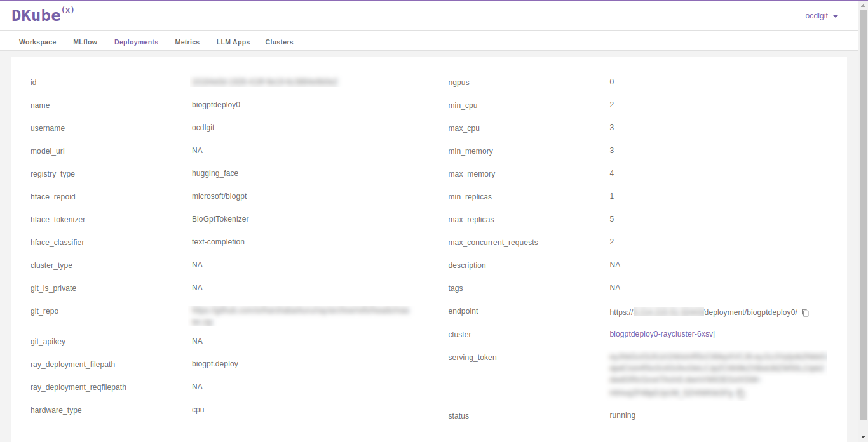This screenshot has height=442, width=868.
Task: Copy the serving token using its copy icon
Action: click(x=741, y=394)
